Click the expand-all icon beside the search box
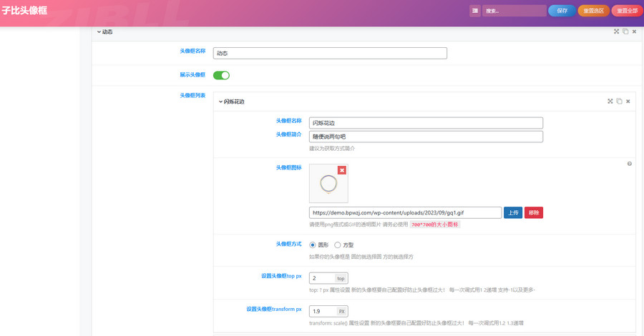 tap(475, 11)
